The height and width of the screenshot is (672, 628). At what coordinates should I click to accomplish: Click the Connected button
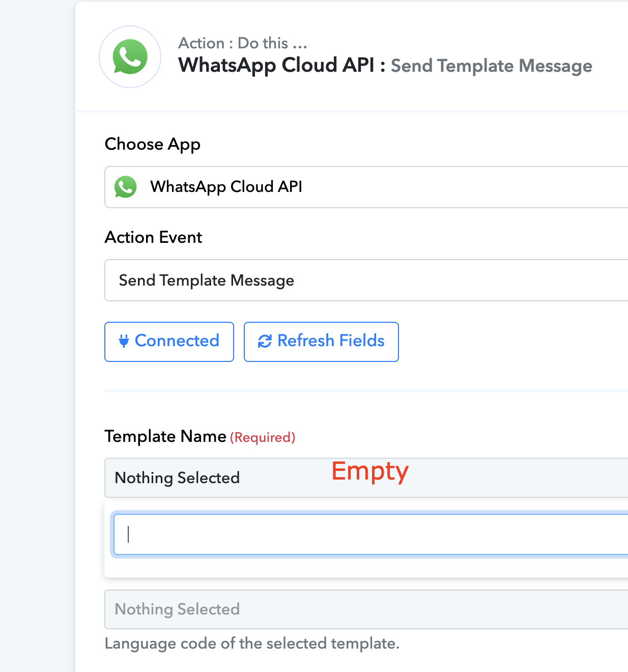pos(169,342)
